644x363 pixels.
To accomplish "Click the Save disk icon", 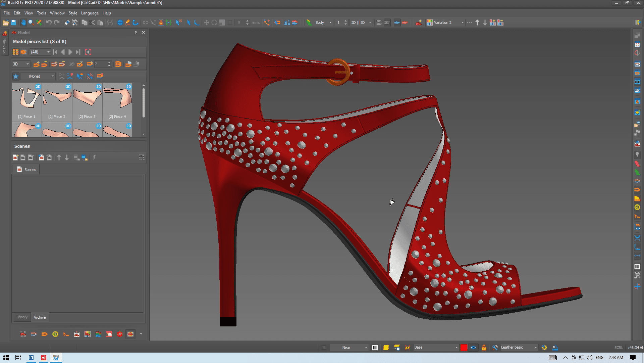I will [13, 22].
